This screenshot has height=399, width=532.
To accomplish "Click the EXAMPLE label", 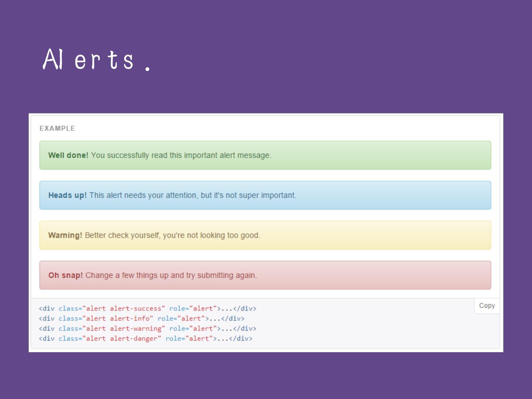I will coord(57,128).
